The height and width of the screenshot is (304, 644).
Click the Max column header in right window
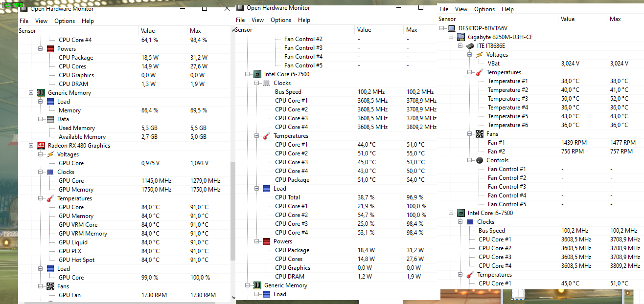pos(615,19)
